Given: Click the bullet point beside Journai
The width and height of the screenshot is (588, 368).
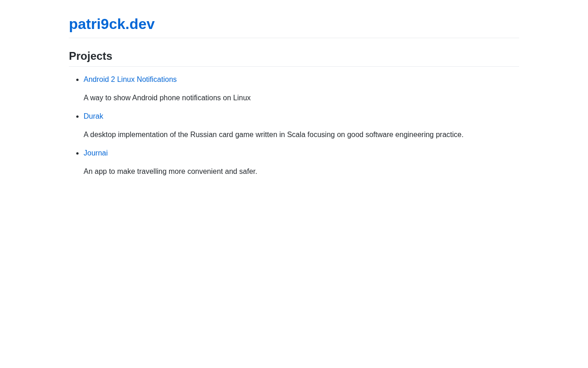Looking at the screenshot, I should (x=78, y=153).
